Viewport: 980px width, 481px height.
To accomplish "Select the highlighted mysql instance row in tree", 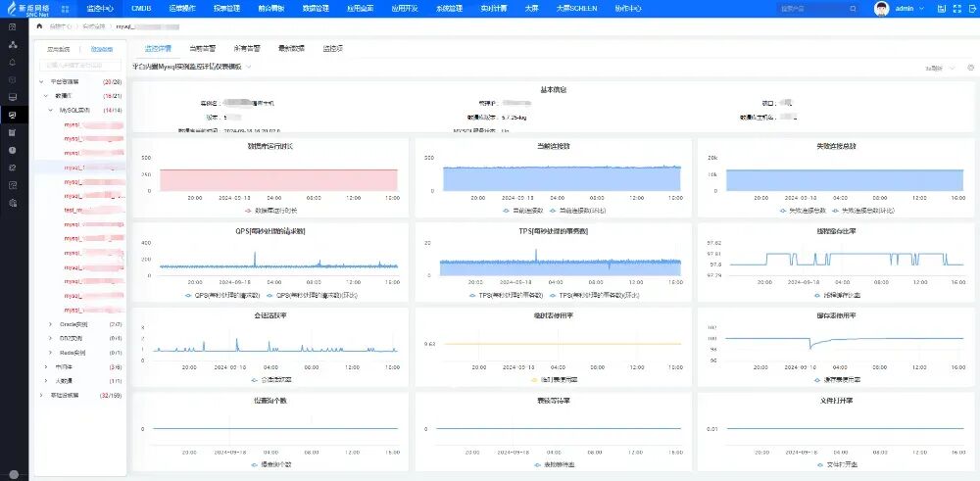I will pos(80,168).
